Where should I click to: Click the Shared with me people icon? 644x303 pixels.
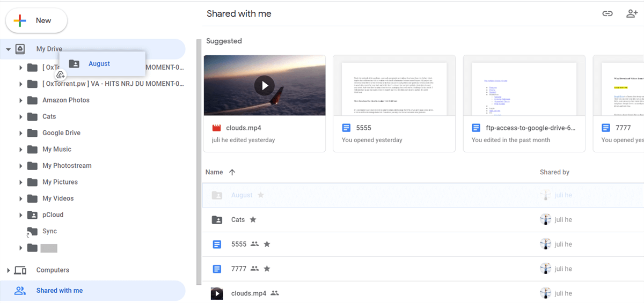[20, 291]
